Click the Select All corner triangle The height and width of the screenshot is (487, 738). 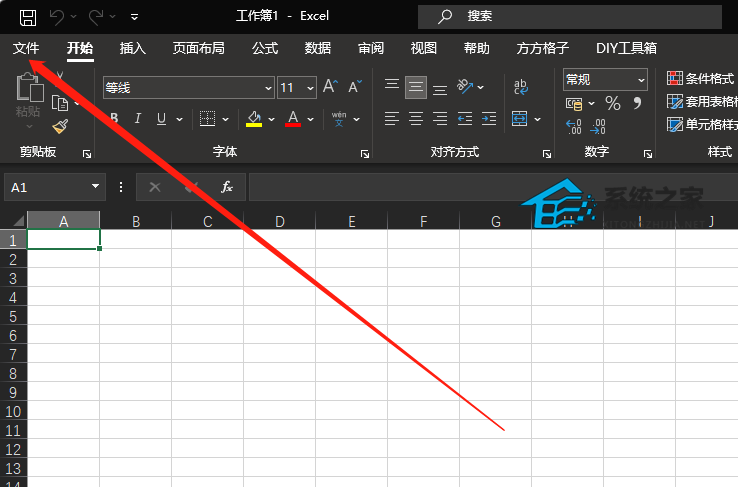pyautogui.click(x=18, y=220)
